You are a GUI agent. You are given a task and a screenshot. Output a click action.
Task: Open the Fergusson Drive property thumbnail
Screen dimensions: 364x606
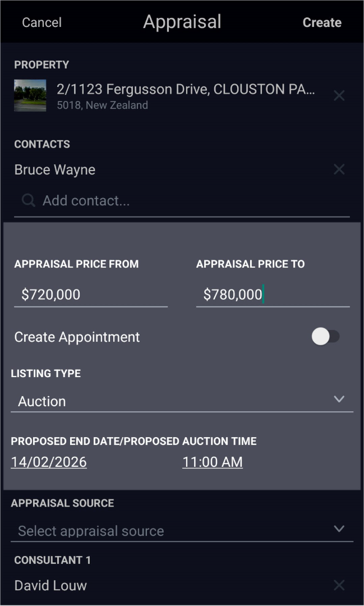(x=30, y=95)
